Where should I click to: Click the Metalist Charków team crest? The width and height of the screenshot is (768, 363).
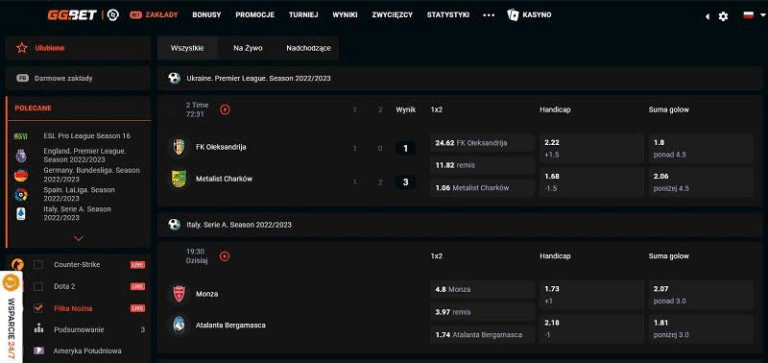click(179, 179)
